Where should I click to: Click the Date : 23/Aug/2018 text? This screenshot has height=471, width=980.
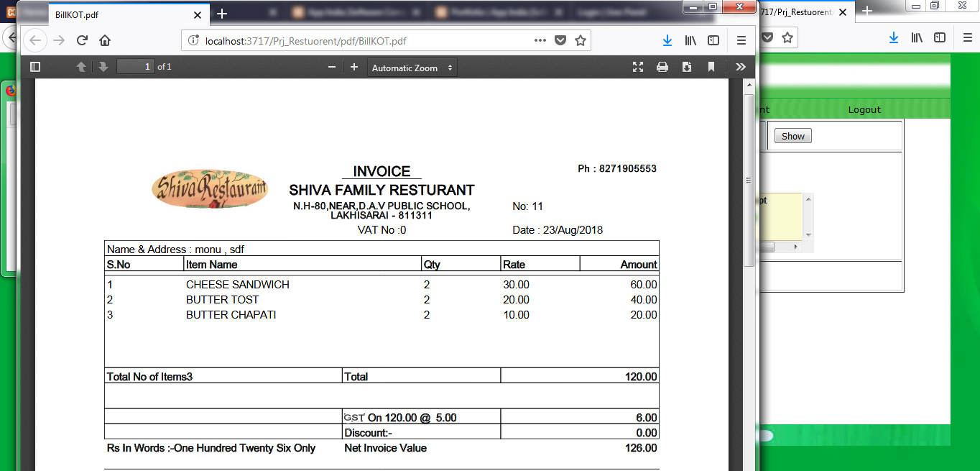(x=558, y=230)
